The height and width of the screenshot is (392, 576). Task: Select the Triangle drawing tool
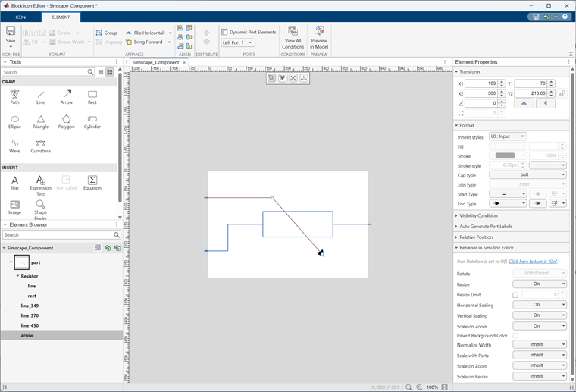[x=40, y=121]
